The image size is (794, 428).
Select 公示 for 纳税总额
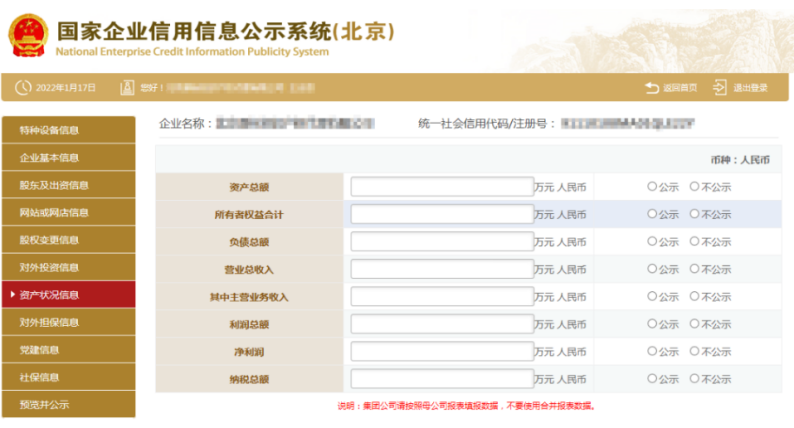tap(652, 378)
